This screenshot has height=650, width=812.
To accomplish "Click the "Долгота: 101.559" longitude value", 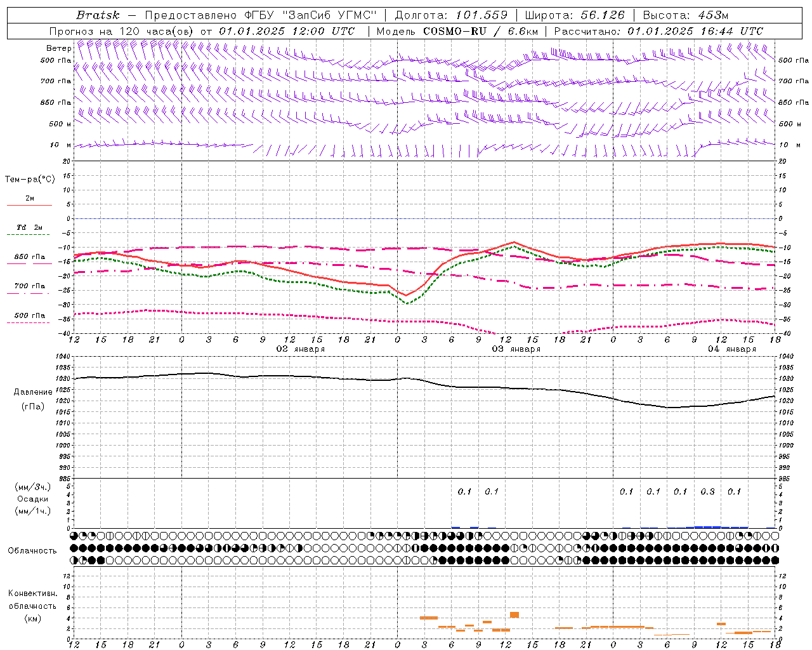I will pyautogui.click(x=451, y=15).
